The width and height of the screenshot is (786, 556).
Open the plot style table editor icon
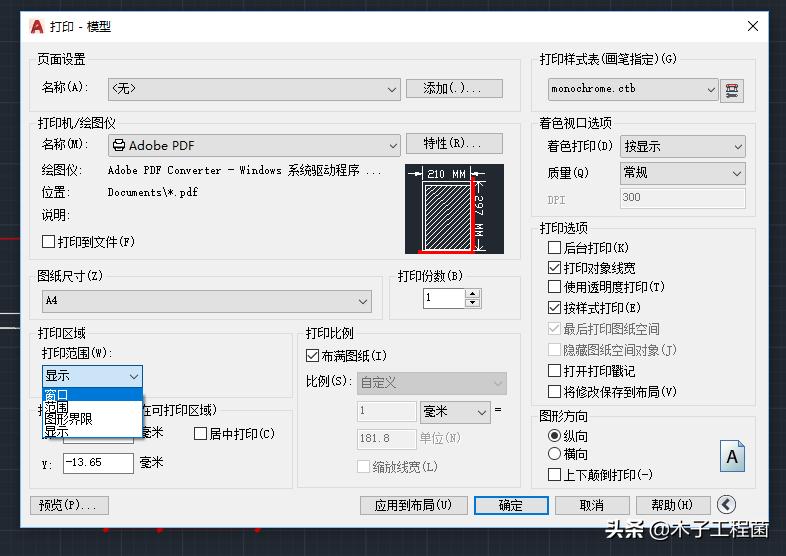click(731, 91)
